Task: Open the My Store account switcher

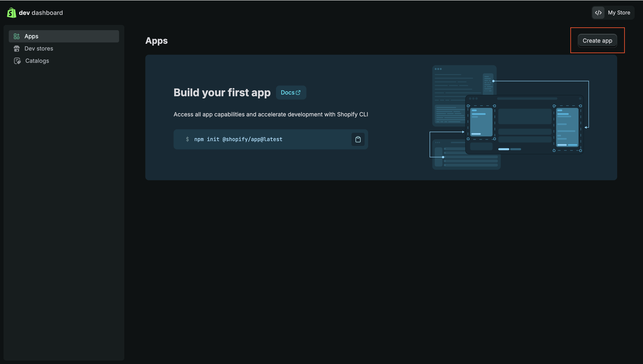Action: pos(619,13)
